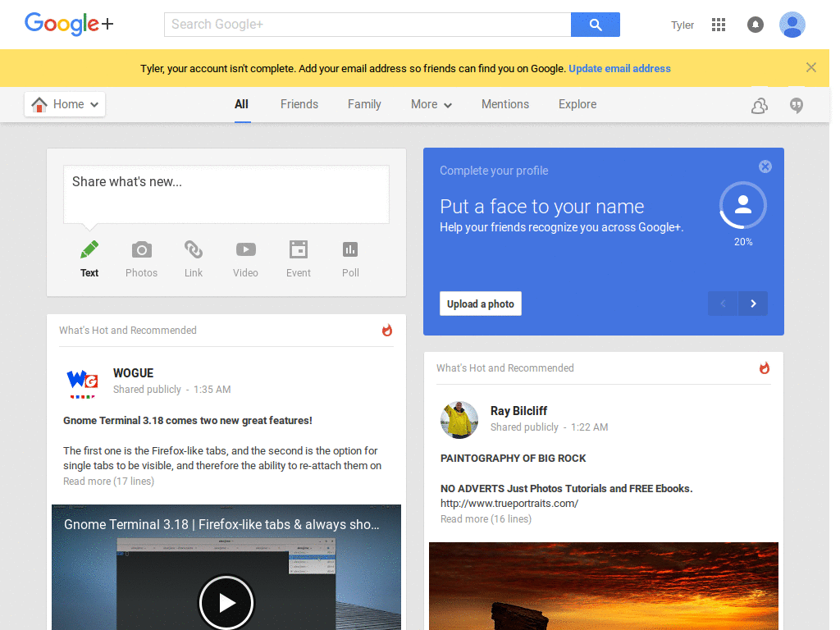Click the Put a face to your name heading
The width and height of the screenshot is (840, 630).
point(541,206)
